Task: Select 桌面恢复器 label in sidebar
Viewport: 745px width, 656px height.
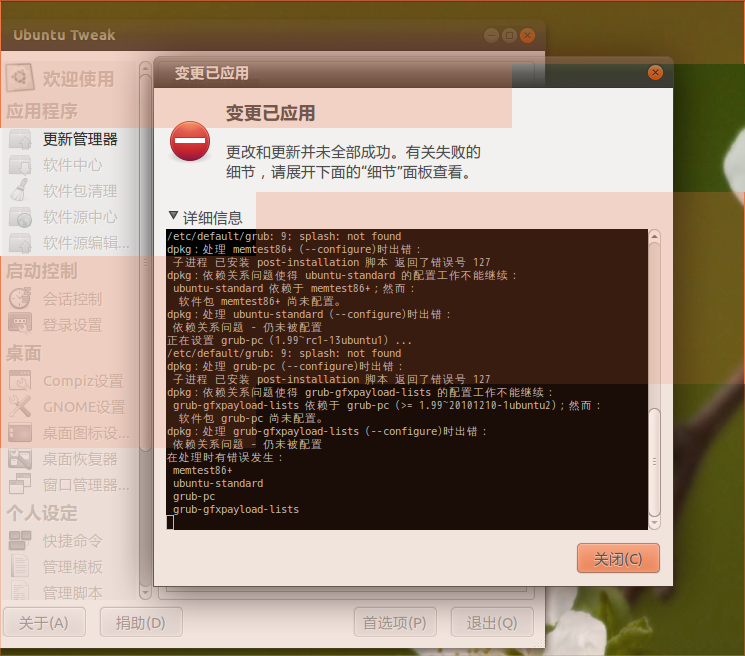Action: point(80,459)
